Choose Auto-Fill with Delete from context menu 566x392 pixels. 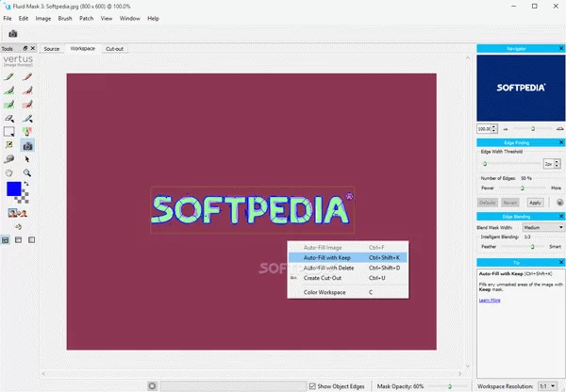pyautogui.click(x=328, y=268)
